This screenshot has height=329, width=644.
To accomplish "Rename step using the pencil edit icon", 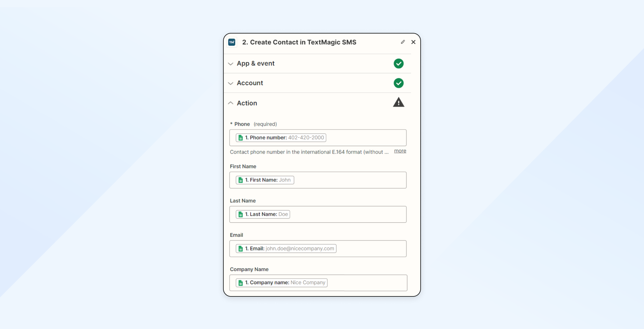I will 403,42.
